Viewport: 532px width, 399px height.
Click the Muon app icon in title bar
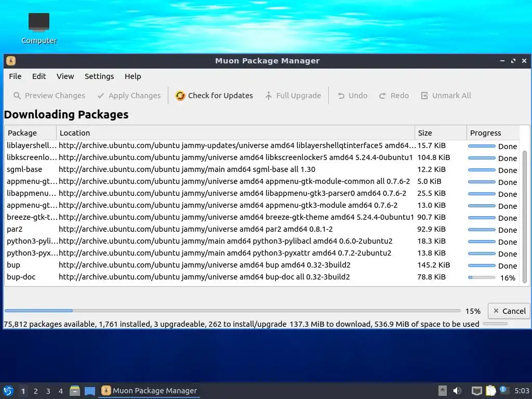tap(11, 61)
